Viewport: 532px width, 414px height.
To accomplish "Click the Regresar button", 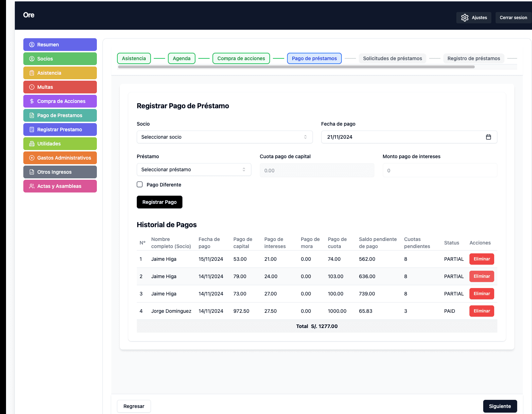I will pos(134,406).
